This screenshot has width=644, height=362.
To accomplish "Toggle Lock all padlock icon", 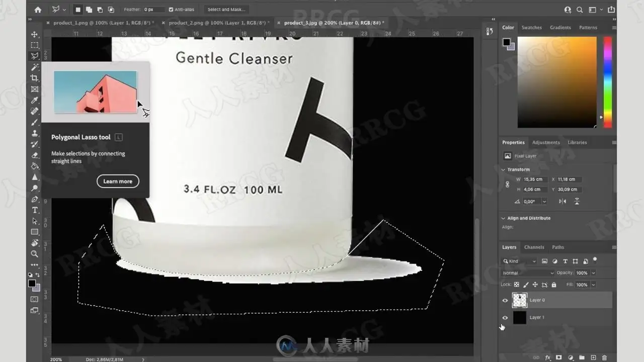I will (x=554, y=285).
